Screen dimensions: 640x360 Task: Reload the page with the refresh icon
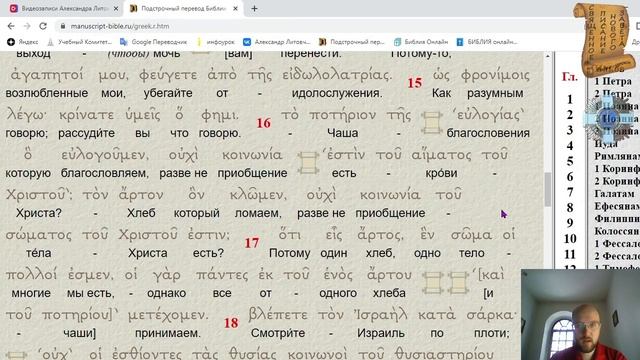click(43, 26)
